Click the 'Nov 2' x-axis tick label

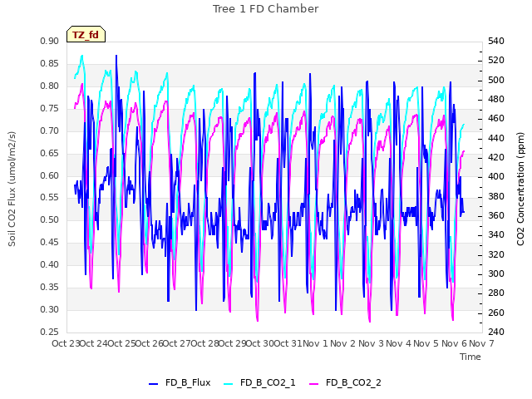coord(342,343)
